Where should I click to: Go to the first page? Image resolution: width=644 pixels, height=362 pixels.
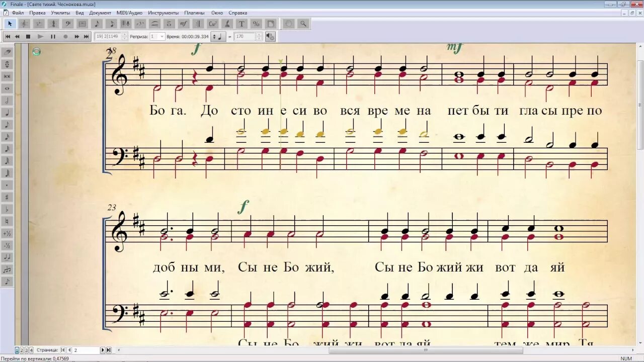(62, 350)
